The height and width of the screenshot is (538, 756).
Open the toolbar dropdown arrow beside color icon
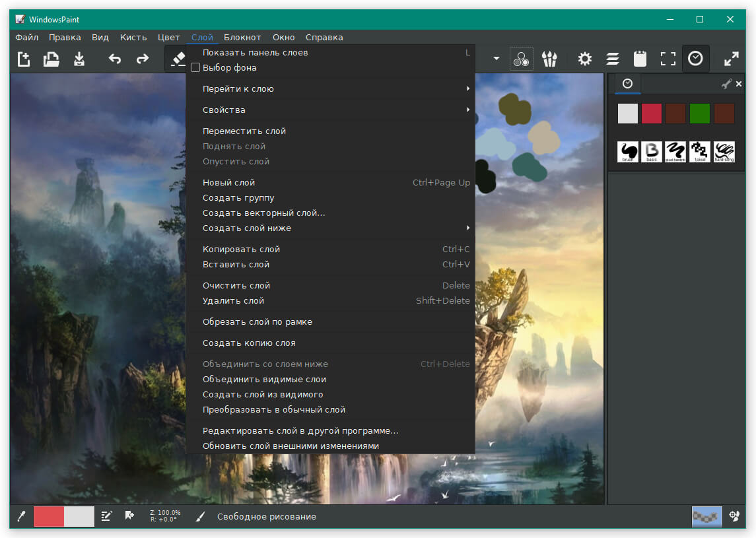point(497,59)
